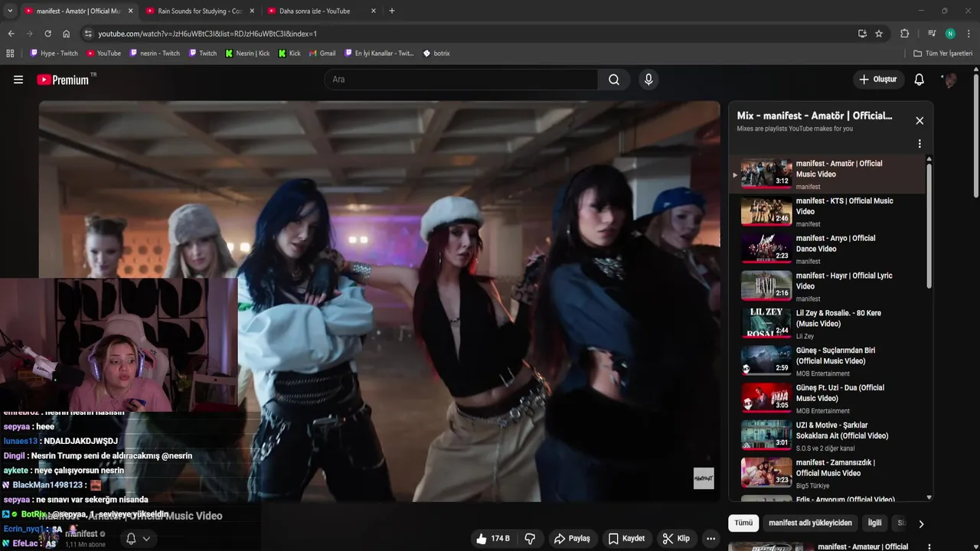Screen dimensions: 980x551
Task: Open the notifications bell in YouTube header
Action: tap(920, 80)
